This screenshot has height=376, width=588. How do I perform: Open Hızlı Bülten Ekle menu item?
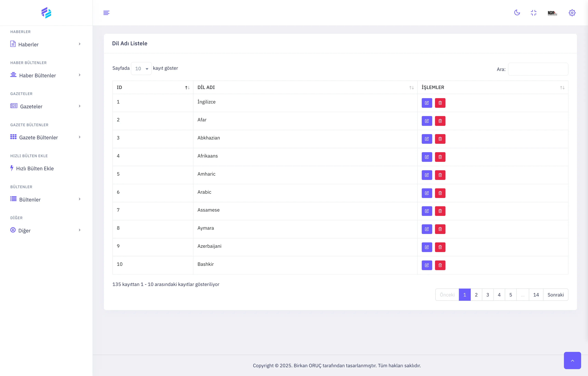point(35,168)
